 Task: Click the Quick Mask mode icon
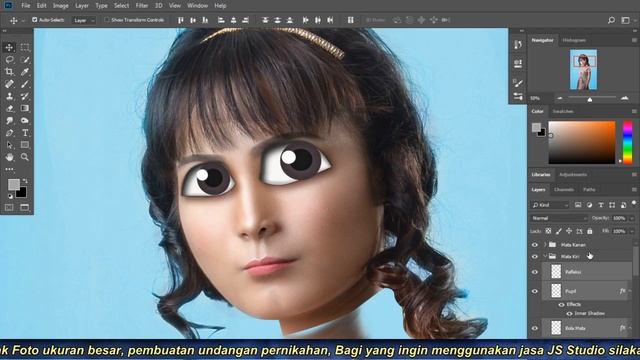pos(9,207)
